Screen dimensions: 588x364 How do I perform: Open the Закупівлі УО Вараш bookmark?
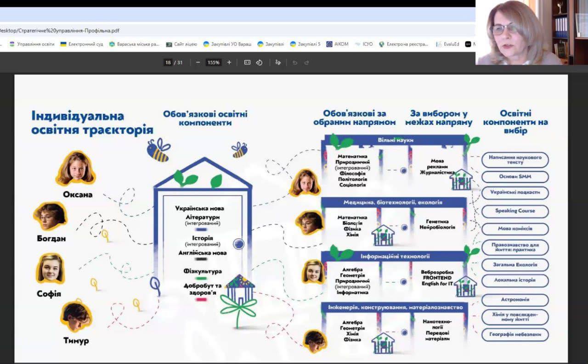(227, 44)
